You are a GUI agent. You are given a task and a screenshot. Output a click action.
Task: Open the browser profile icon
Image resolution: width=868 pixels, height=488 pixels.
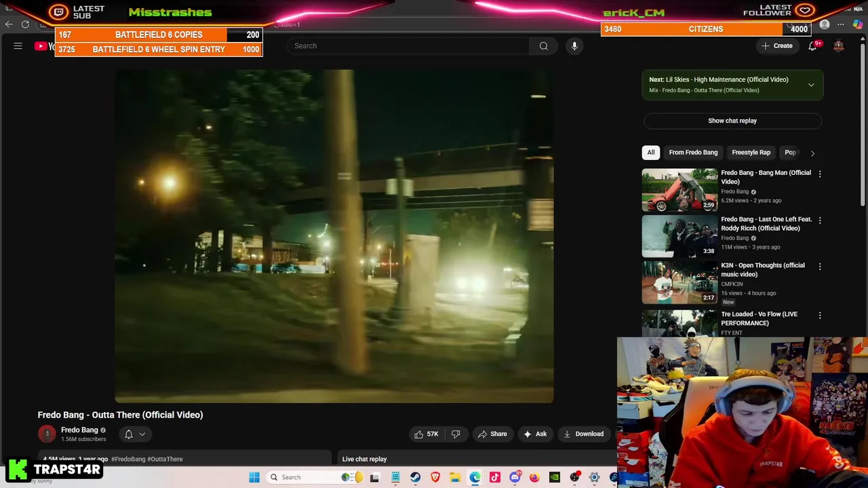(x=825, y=24)
